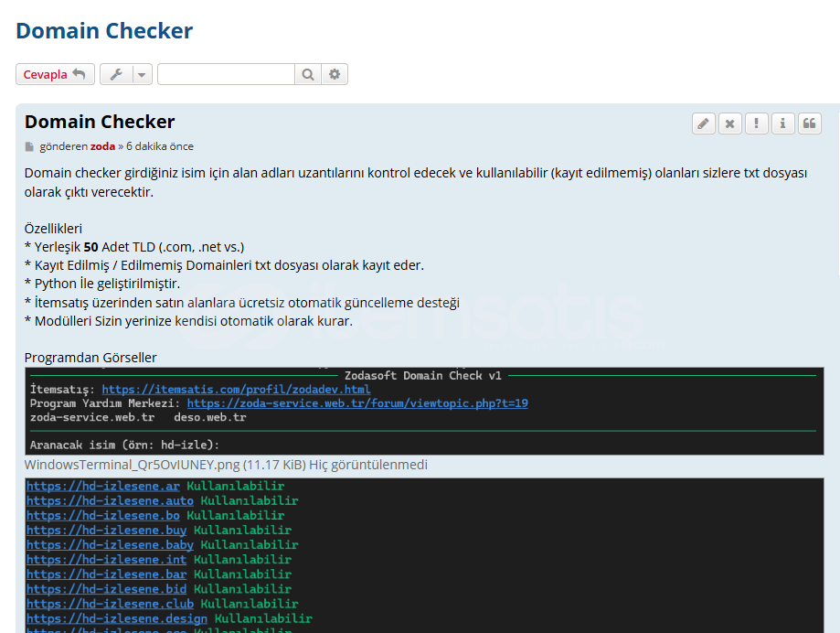The image size is (840, 633).
Task: Open the Domain Checker page title link
Action: coord(104,30)
